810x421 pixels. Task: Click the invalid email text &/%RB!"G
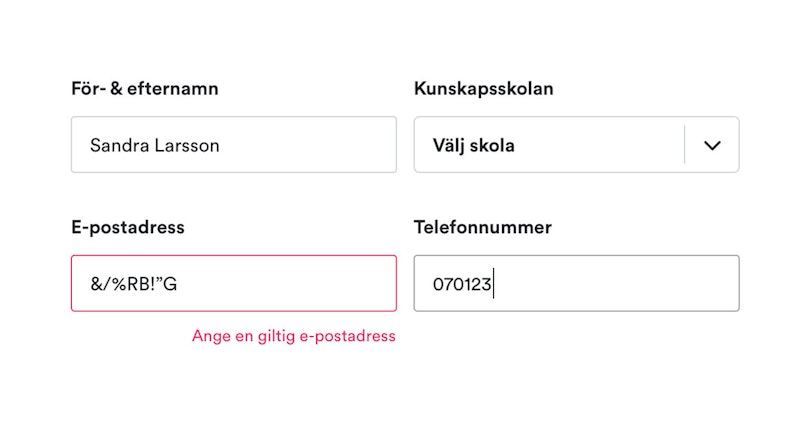click(133, 284)
